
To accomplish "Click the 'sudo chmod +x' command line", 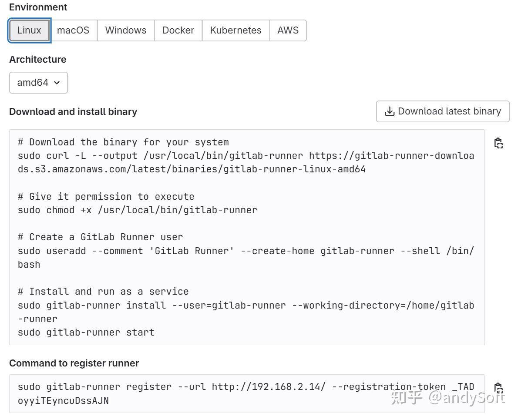I will [x=138, y=210].
